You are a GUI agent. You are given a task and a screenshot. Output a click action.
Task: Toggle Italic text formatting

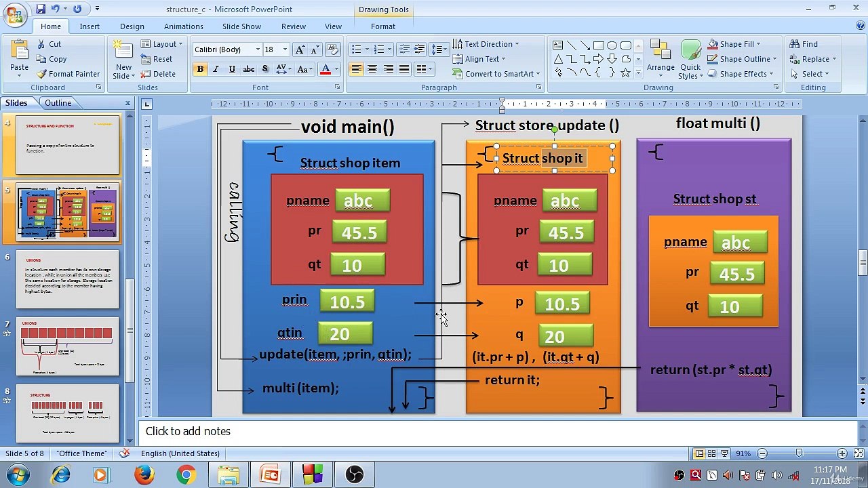(216, 69)
